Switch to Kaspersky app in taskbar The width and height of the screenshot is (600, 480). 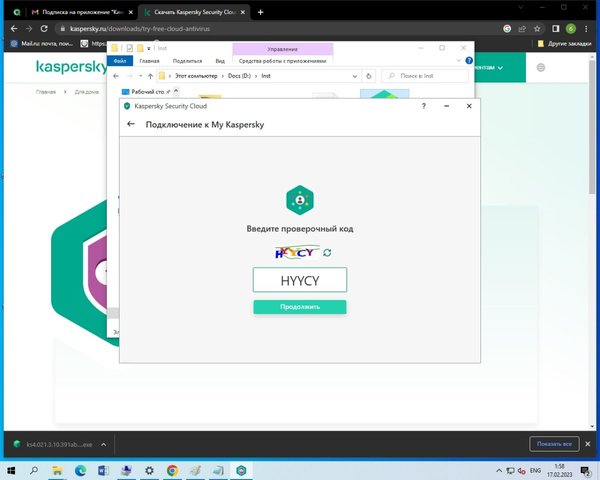click(x=241, y=470)
